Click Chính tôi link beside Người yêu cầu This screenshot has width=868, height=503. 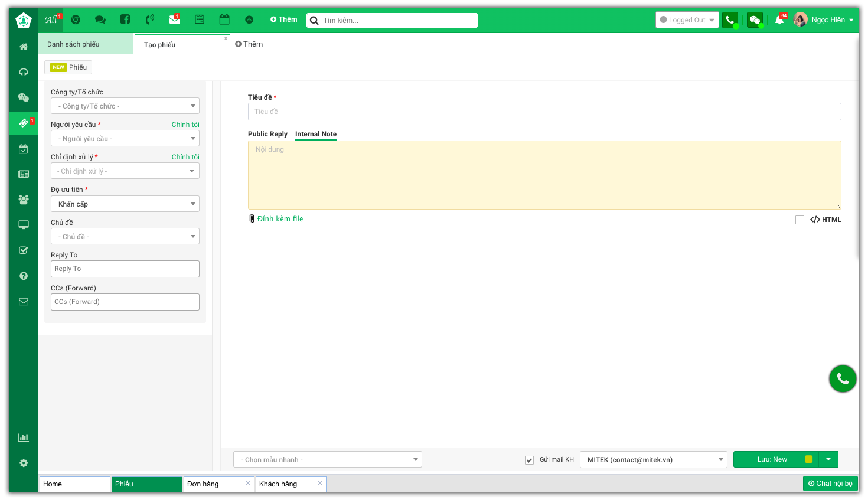185,125
